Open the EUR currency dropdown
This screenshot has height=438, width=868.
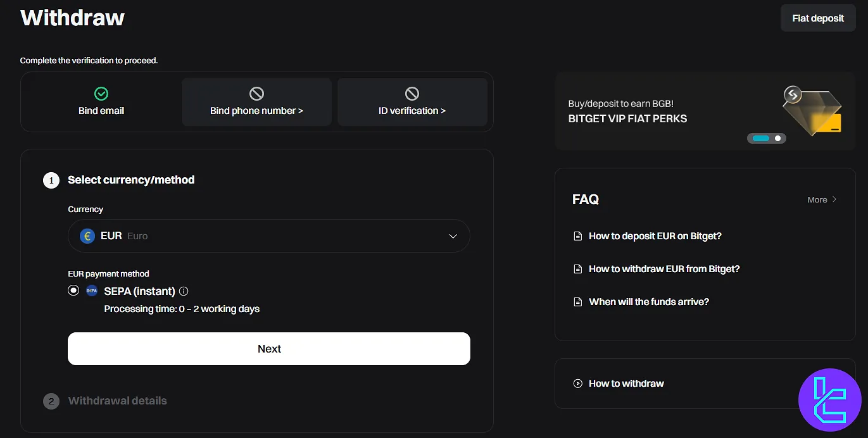click(x=269, y=236)
